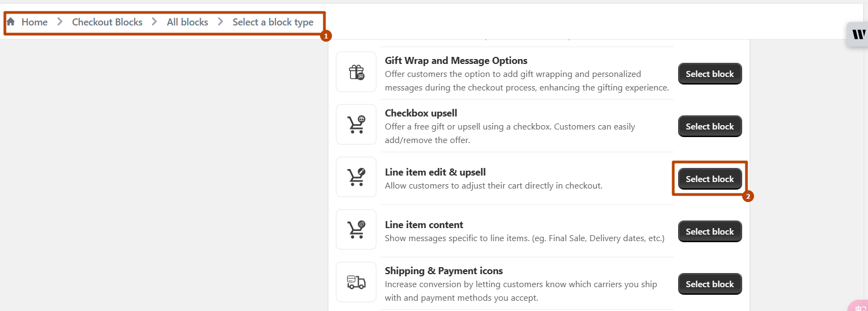The width and height of the screenshot is (868, 311).
Task: Click the Line item edit & upsell title
Action: 435,172
